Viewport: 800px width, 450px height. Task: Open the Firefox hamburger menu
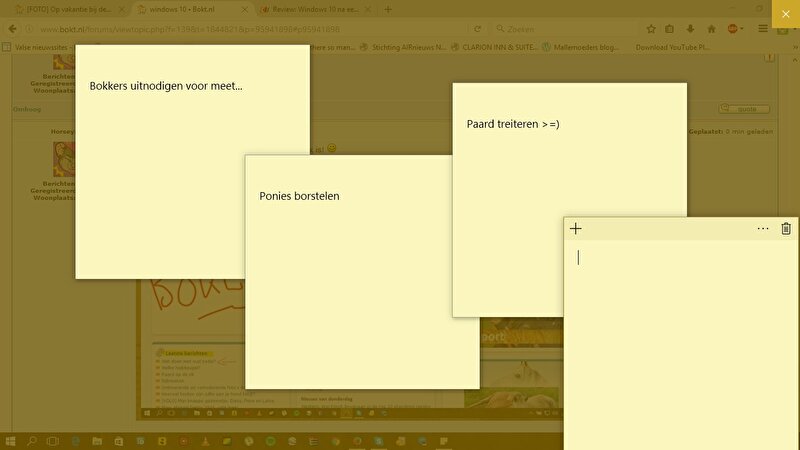763,29
